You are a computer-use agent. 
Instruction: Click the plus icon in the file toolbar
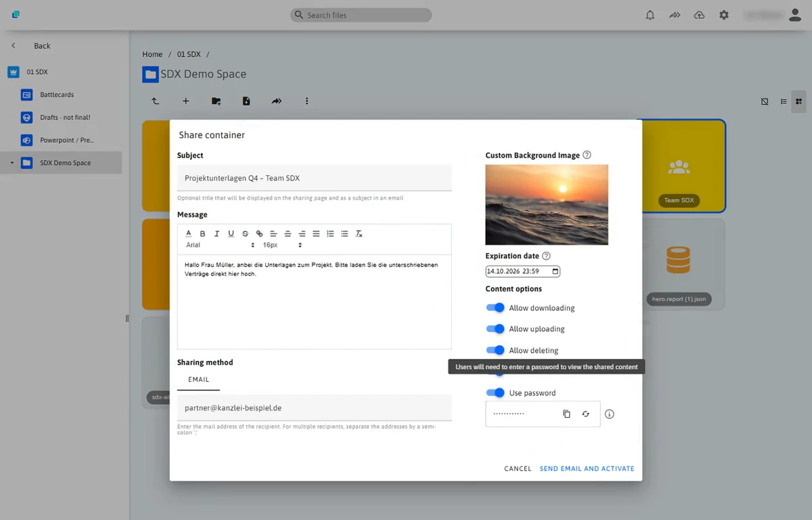pos(185,101)
